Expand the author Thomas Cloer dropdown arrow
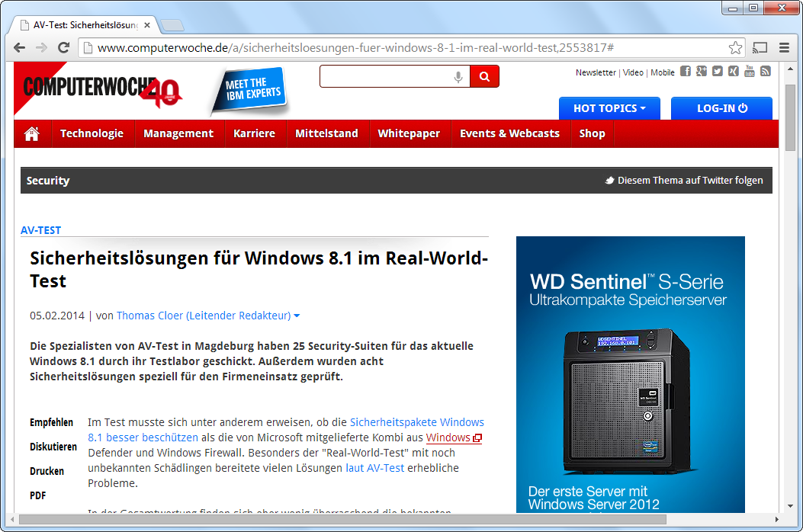Viewport: 803px width, 532px height. [x=297, y=316]
